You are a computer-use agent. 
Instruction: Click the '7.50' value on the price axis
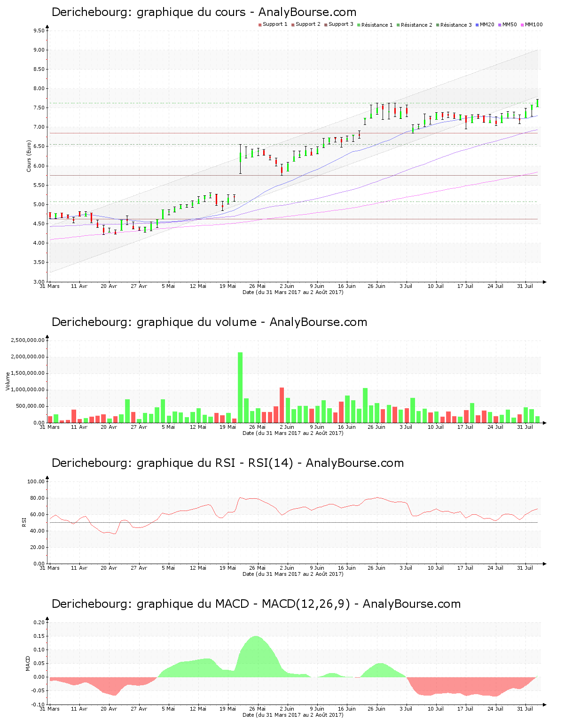pos(39,108)
